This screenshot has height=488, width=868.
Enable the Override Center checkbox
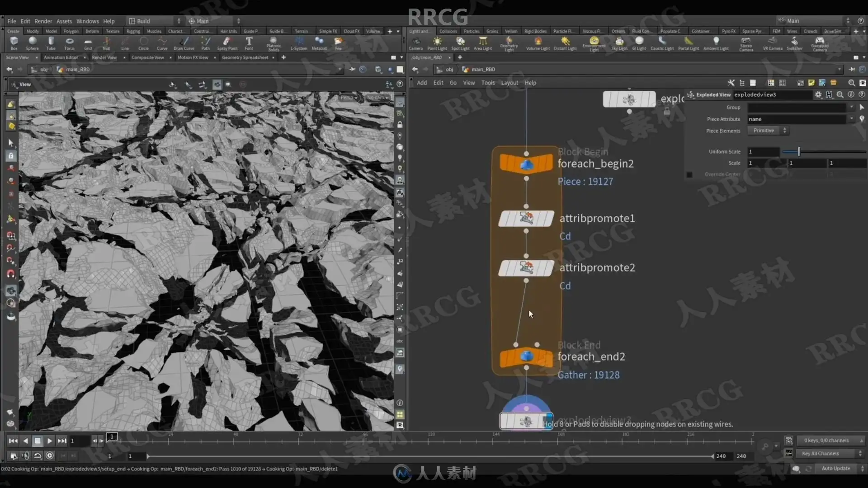coord(689,174)
